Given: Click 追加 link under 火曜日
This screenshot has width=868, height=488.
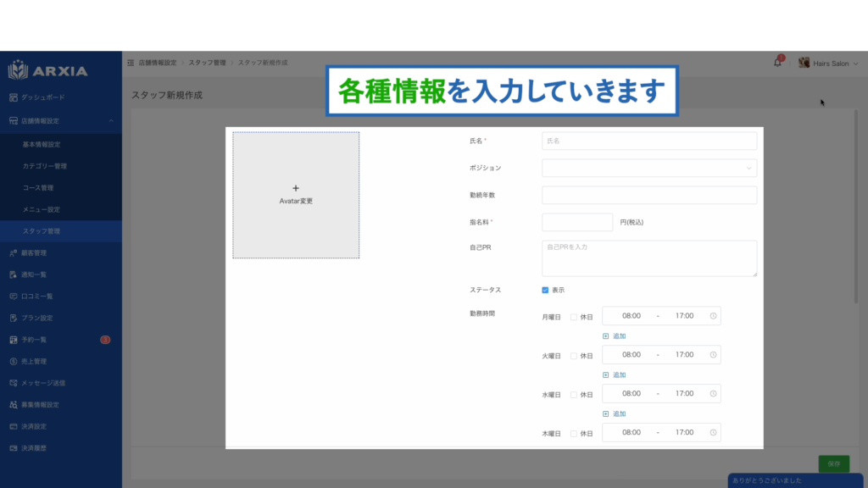Looking at the screenshot, I should (620, 374).
